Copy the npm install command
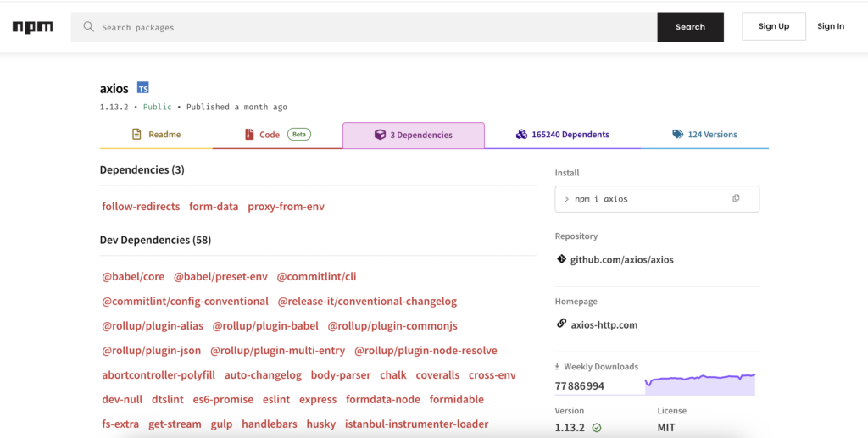The width and height of the screenshot is (868, 438). 736,198
